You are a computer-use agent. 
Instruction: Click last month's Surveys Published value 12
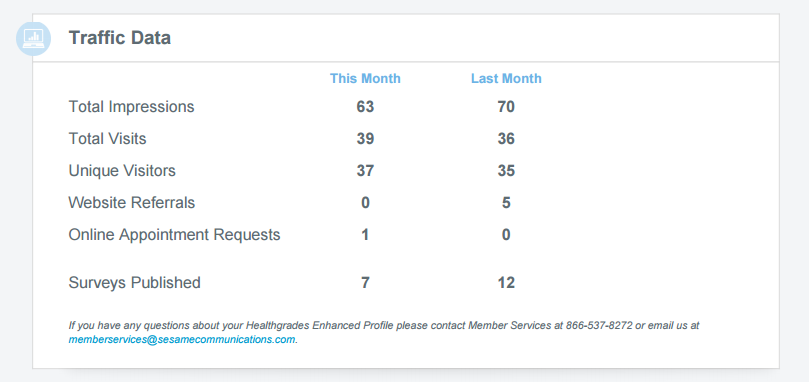[x=506, y=283]
